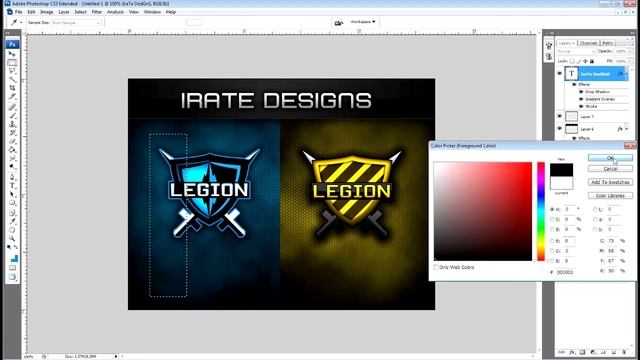Select the Move tool
Viewport: 640px width, 360px height.
tap(12, 54)
